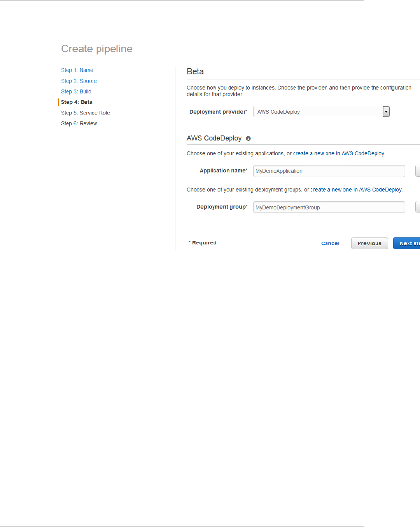
Task: Click the Required footnote text
Action: click(203, 242)
